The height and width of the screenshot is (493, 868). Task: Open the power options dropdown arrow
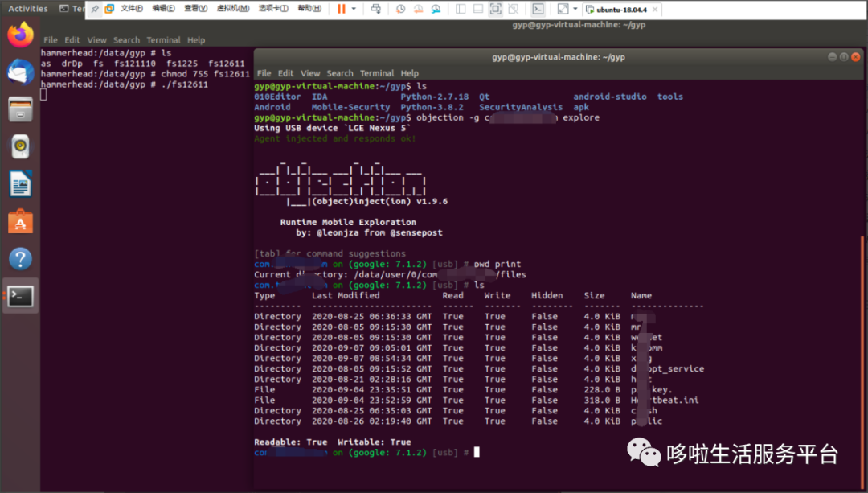pyautogui.click(x=354, y=9)
